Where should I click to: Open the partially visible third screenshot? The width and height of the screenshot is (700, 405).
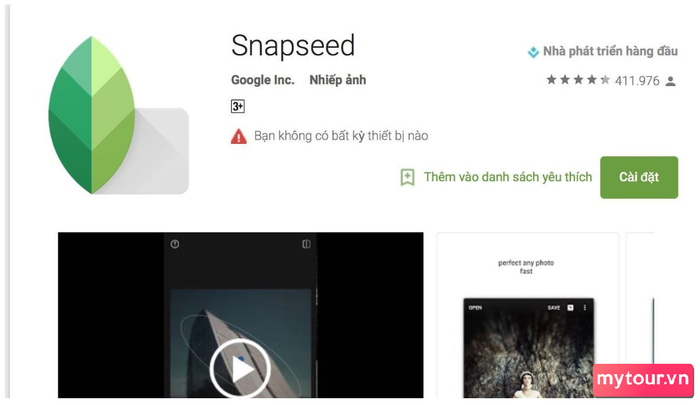click(x=640, y=315)
